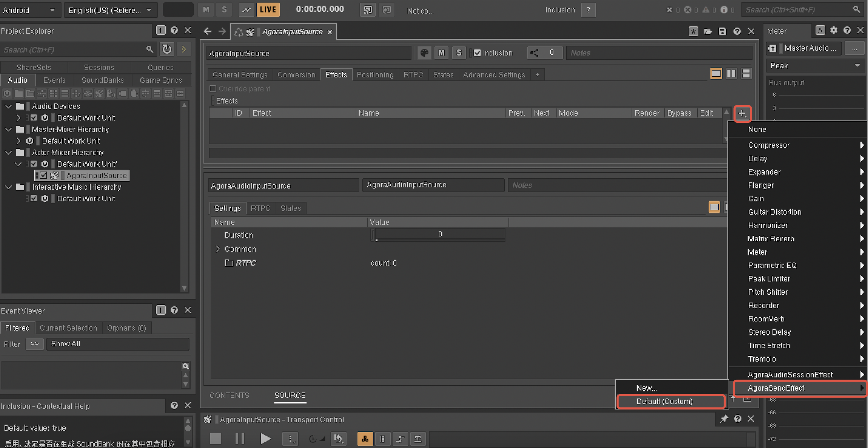The image size is (868, 448).
Task: Click the save icon in the property editor header
Action: point(722,32)
